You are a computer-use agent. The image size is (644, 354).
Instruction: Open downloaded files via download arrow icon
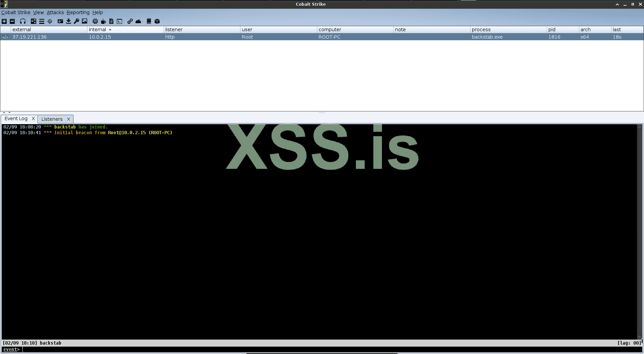(68, 21)
